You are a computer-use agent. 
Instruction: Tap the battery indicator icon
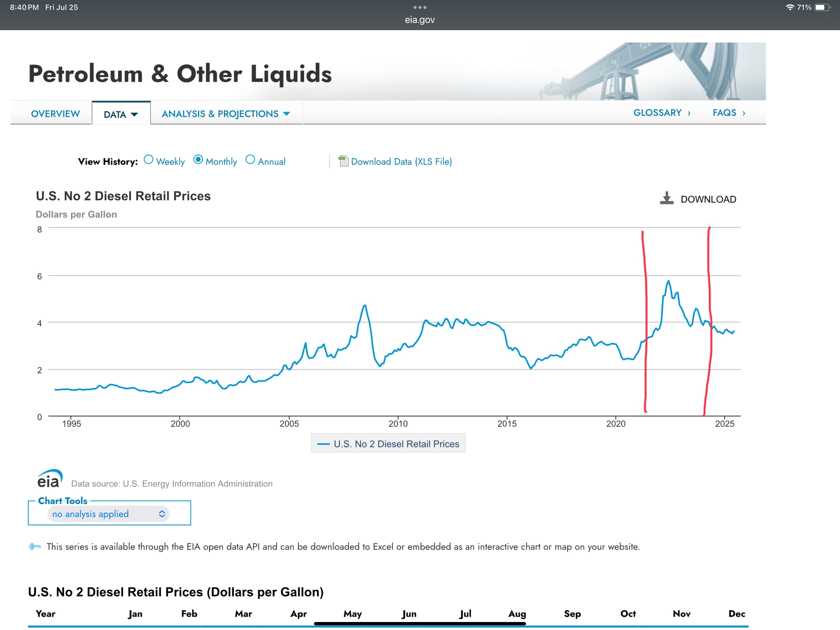(x=821, y=7)
